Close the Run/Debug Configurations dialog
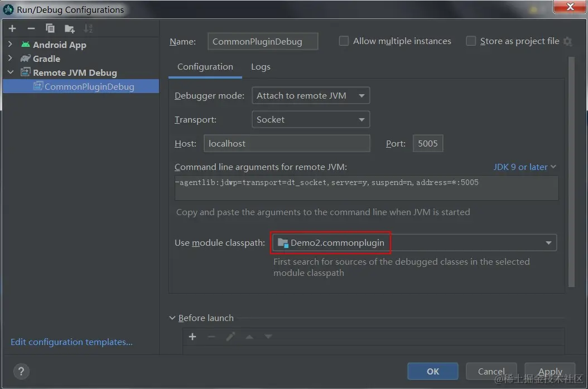588x389 pixels. 570,7
